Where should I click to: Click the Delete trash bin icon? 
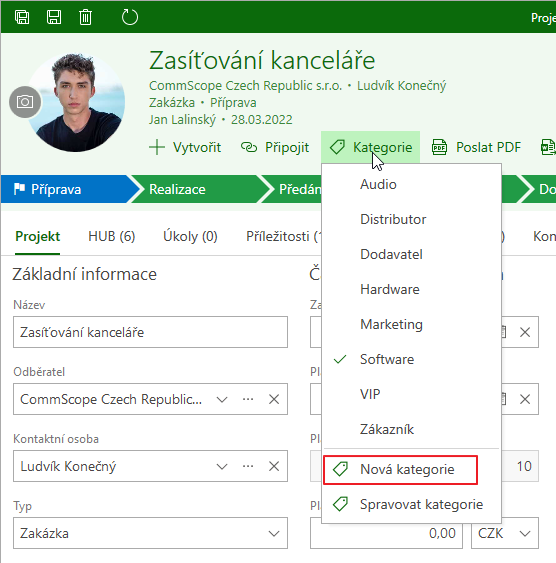85,17
